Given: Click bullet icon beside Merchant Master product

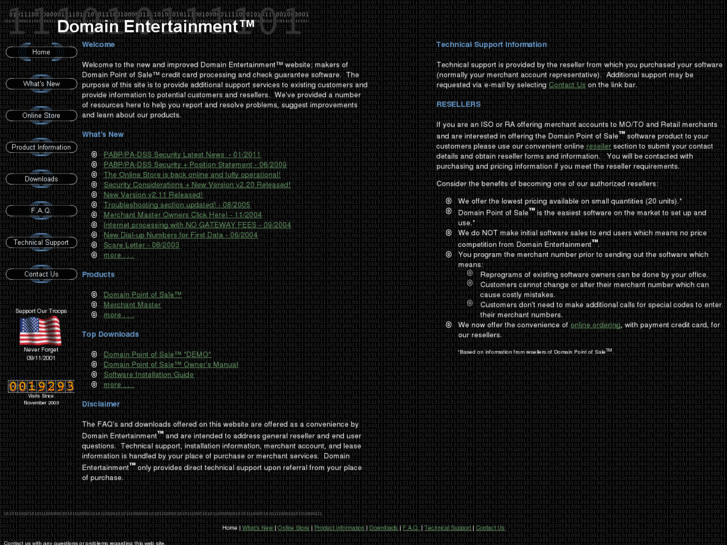Looking at the screenshot, I should click(94, 304).
